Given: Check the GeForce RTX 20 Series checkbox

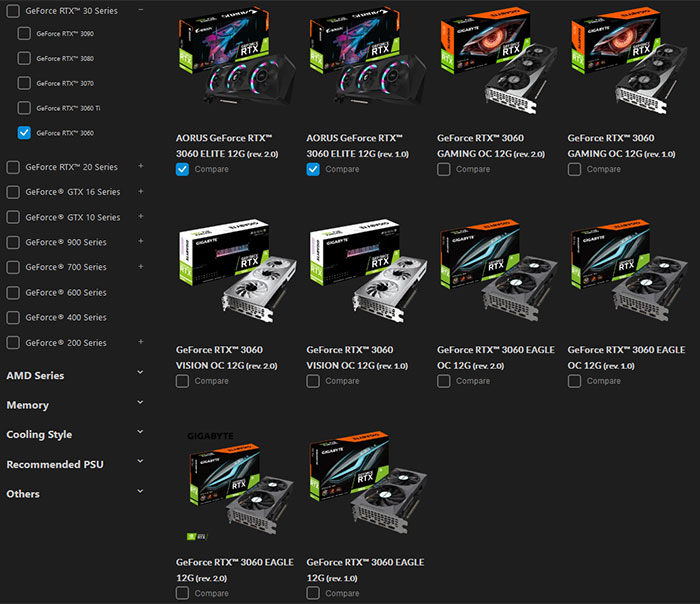Looking at the screenshot, I should click(13, 167).
